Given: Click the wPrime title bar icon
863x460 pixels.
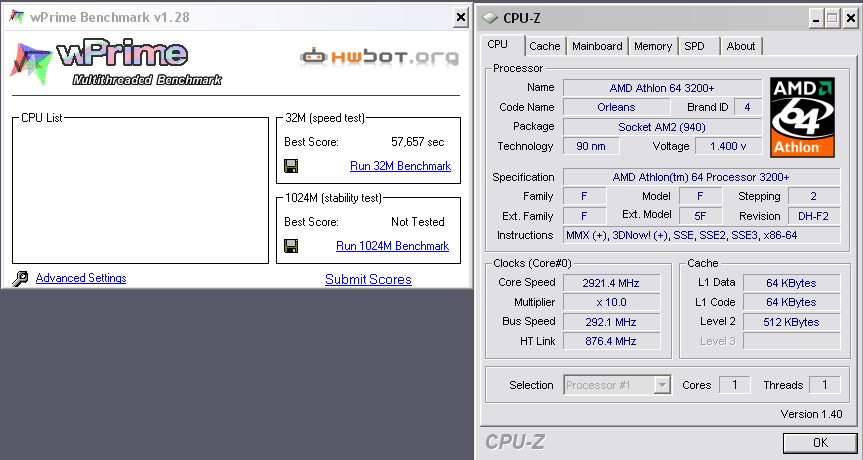Looking at the screenshot, I should [17, 17].
